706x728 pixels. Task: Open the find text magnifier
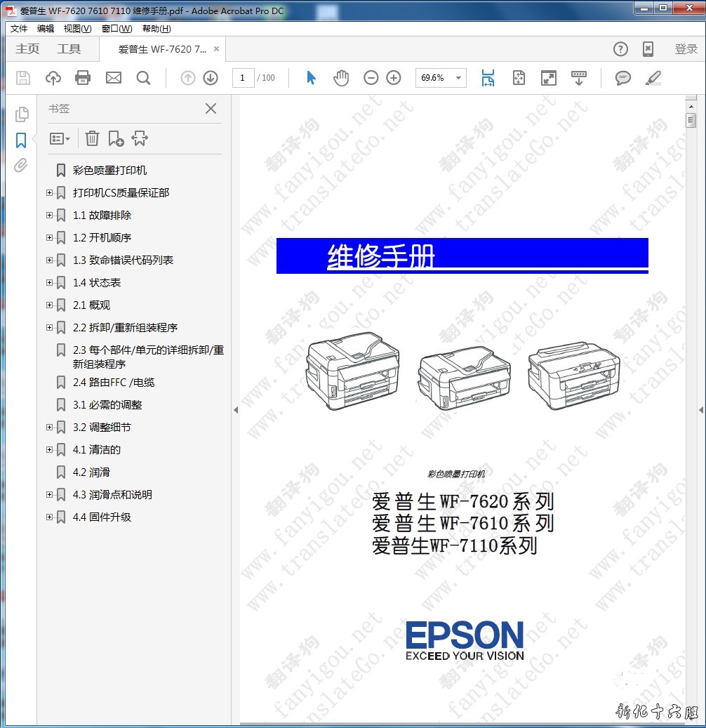143,78
